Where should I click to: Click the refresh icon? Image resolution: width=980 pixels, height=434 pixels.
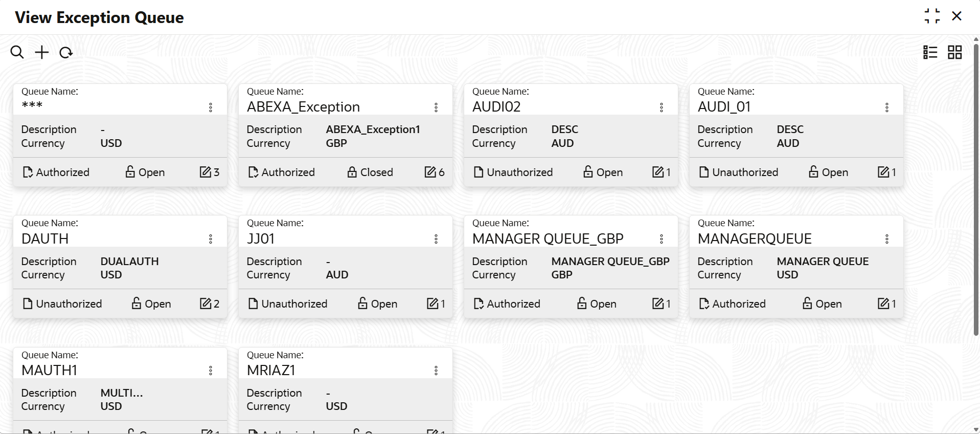[x=66, y=52]
